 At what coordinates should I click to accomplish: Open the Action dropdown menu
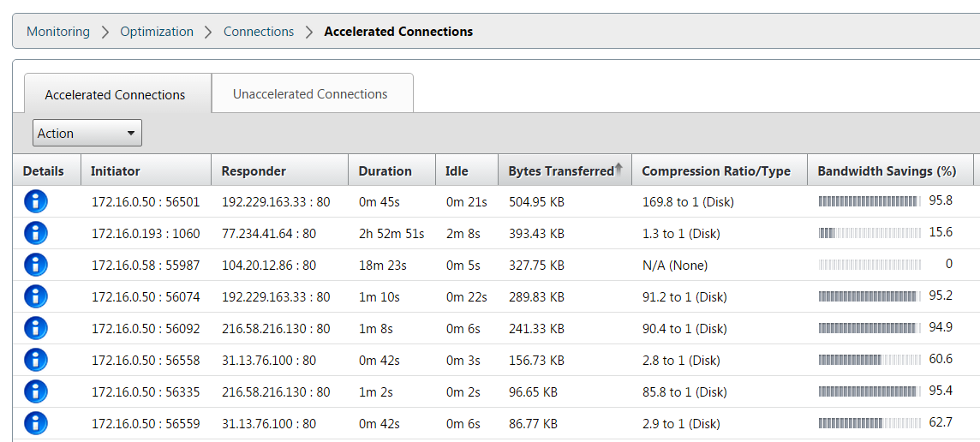(x=87, y=133)
